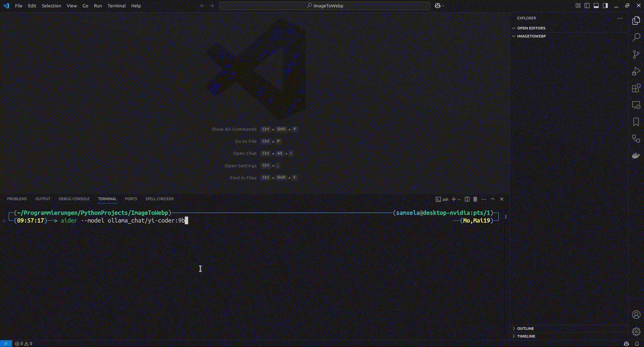Click the aider command line in terminal
Viewport: 644px width, 347px height.
coord(123,221)
